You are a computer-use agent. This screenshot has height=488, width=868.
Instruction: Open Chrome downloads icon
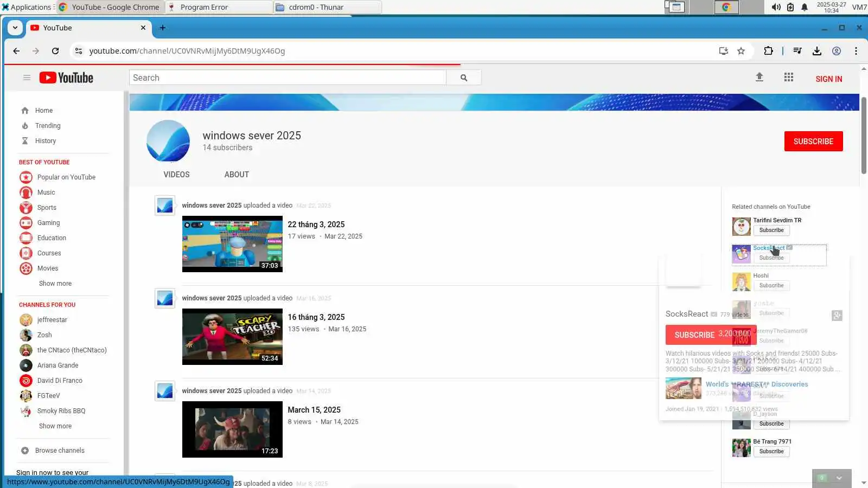[x=817, y=51]
